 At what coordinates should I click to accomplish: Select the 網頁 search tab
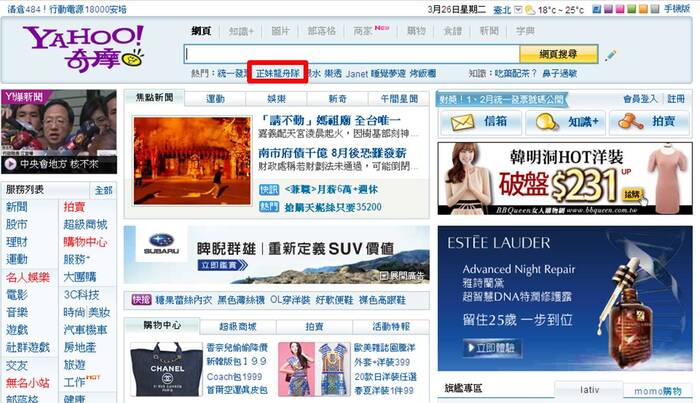coord(201,31)
